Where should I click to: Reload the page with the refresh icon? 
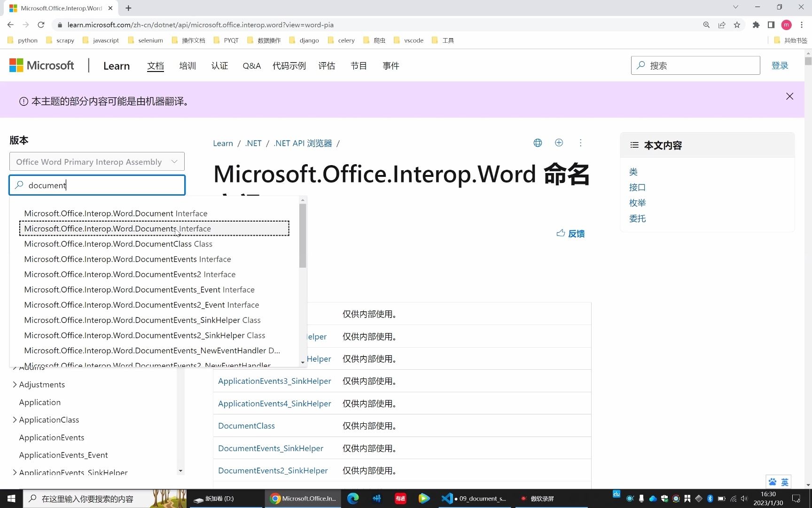click(41, 25)
